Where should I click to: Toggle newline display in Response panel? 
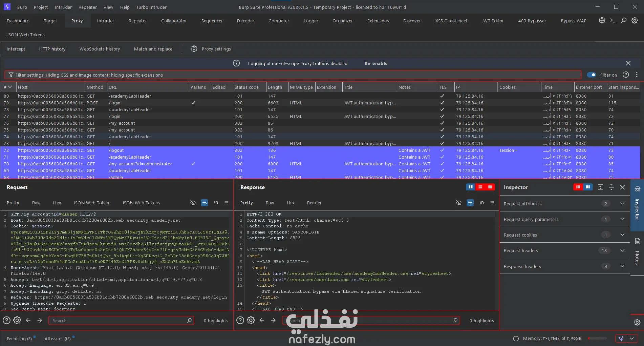click(x=482, y=203)
